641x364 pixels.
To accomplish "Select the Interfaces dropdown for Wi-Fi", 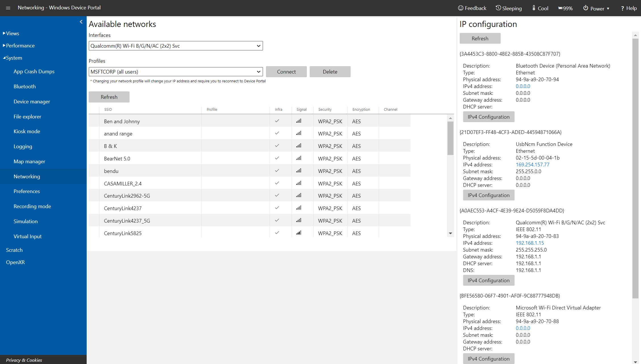I will pyautogui.click(x=175, y=45).
